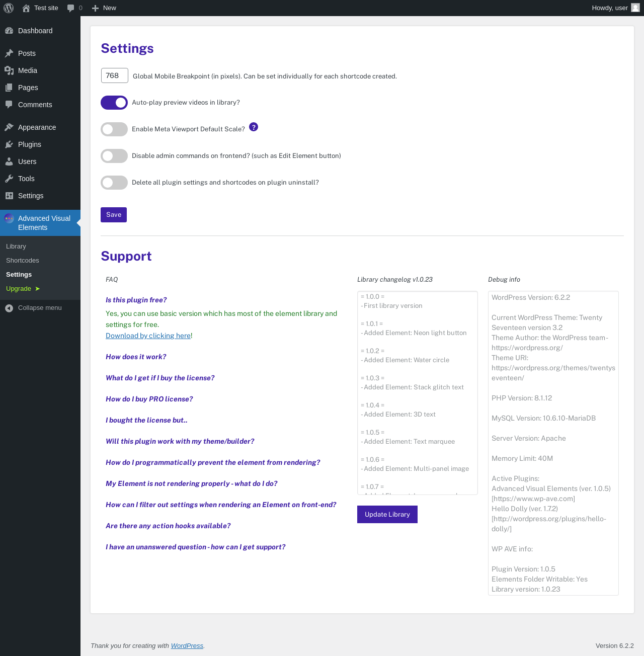Expand 'Are there any action hooks available?'
Image resolution: width=644 pixels, height=656 pixels.
(x=168, y=526)
